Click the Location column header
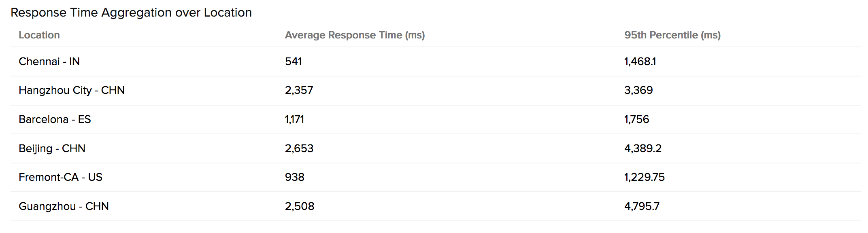Image resolution: width=868 pixels, height=233 pixels. (39, 35)
